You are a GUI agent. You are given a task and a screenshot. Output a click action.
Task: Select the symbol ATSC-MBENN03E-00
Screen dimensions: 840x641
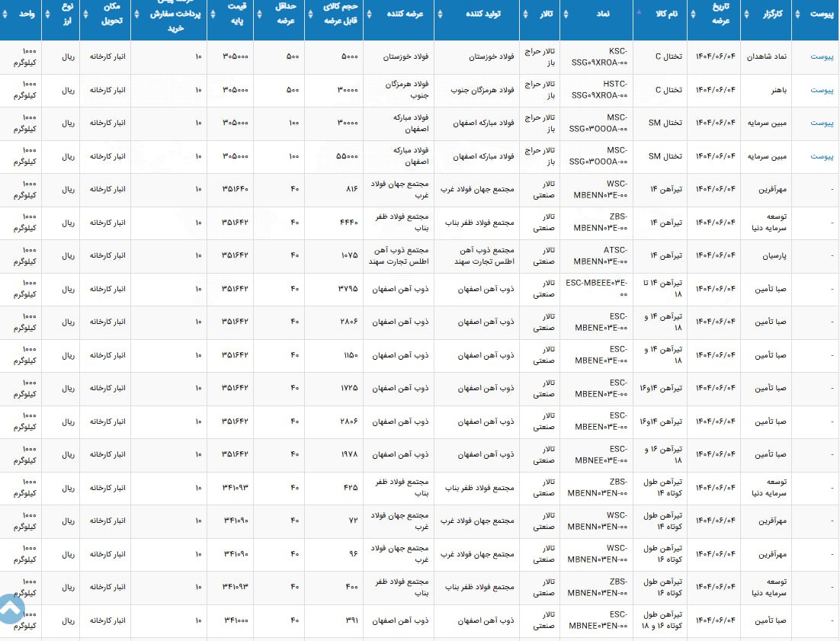(x=600, y=256)
